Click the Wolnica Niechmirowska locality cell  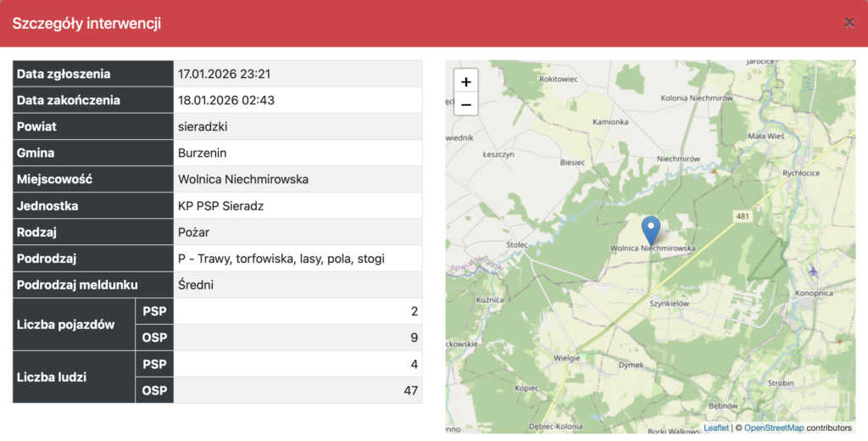click(242, 179)
